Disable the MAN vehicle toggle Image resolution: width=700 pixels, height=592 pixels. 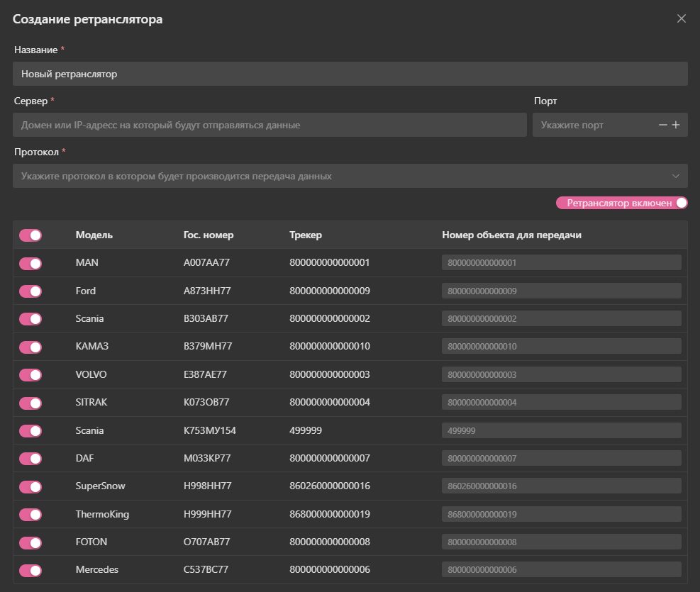tap(30, 263)
